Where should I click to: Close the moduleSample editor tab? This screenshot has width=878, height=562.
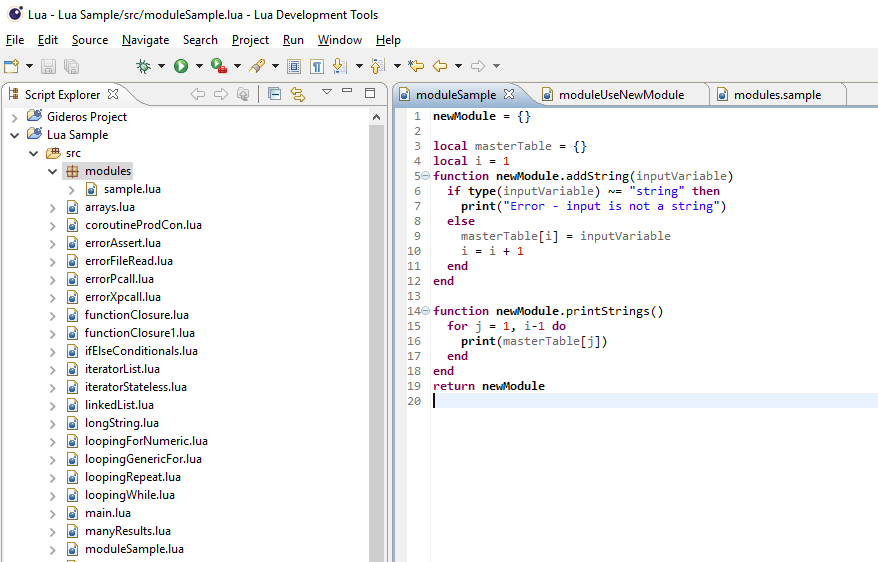coord(509,94)
